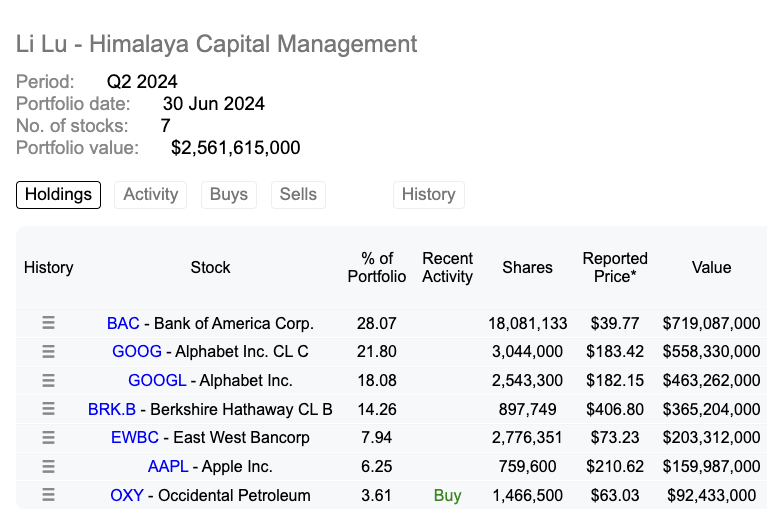Click the OXY ticker link
This screenshot has height=532, width=780.
127,495
